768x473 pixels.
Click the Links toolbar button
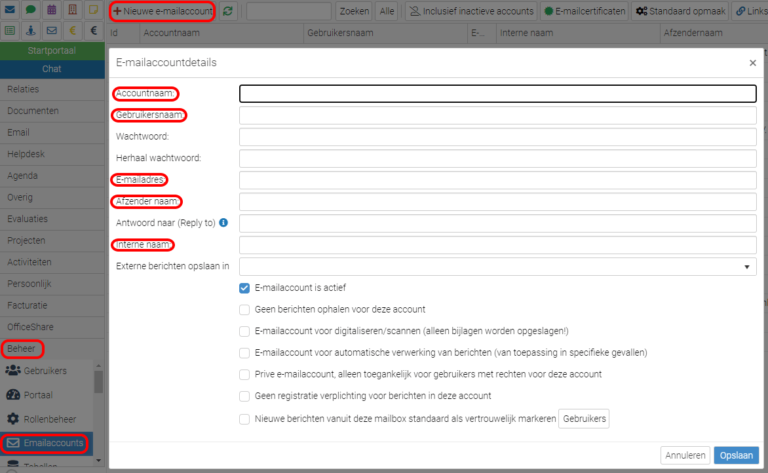[x=751, y=11]
